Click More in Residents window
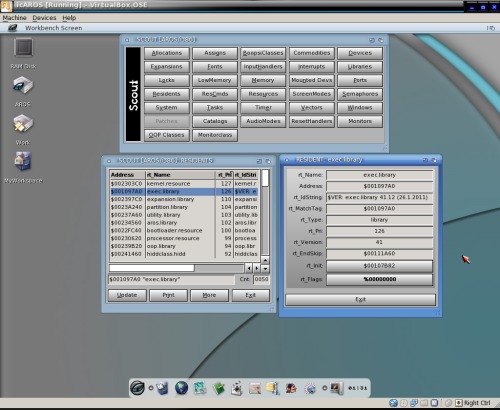This screenshot has height=410, width=500. (x=209, y=295)
